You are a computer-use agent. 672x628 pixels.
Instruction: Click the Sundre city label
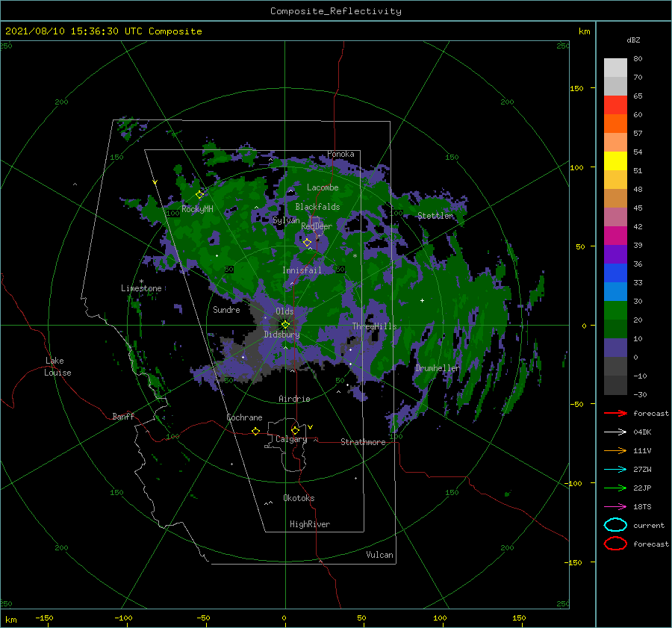pos(226,309)
